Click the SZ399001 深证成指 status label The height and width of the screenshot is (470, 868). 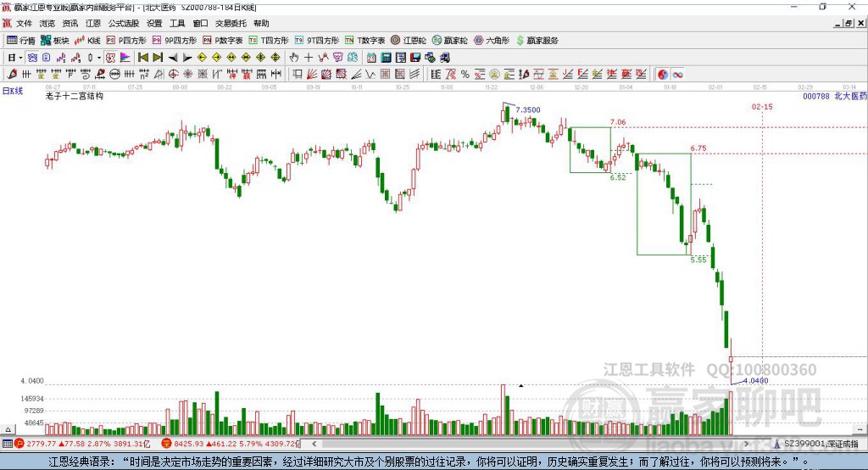[x=821, y=444]
